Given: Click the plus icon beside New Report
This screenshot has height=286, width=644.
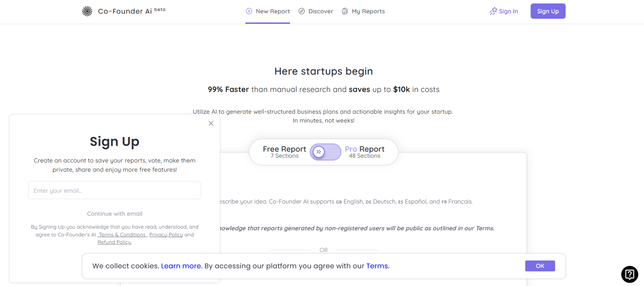Looking at the screenshot, I should (x=249, y=11).
